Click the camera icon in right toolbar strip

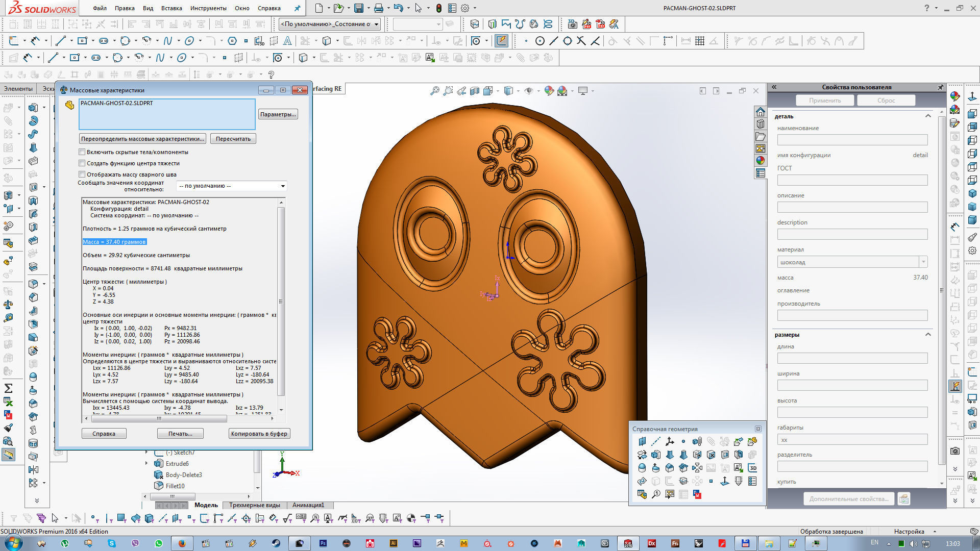[955, 451]
